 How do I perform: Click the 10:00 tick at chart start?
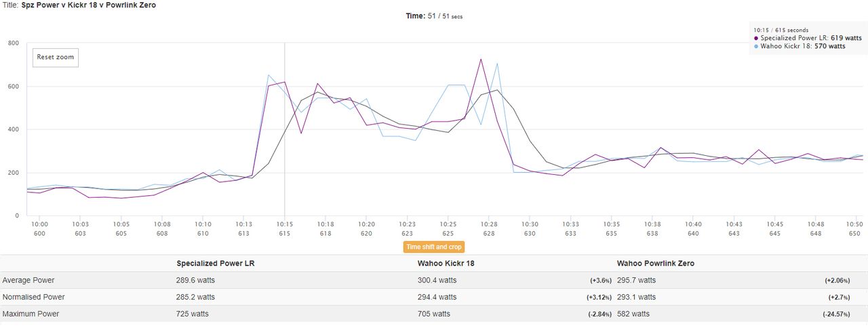click(39, 224)
